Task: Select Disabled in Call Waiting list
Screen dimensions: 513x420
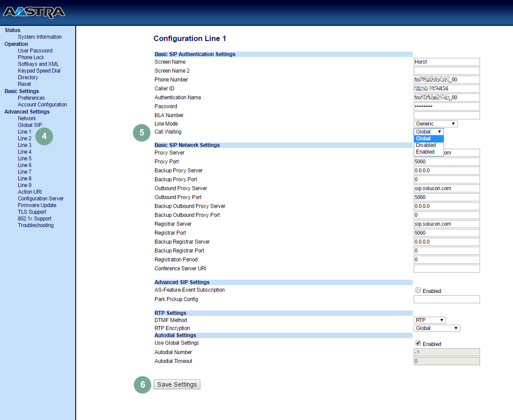Action: [426, 145]
